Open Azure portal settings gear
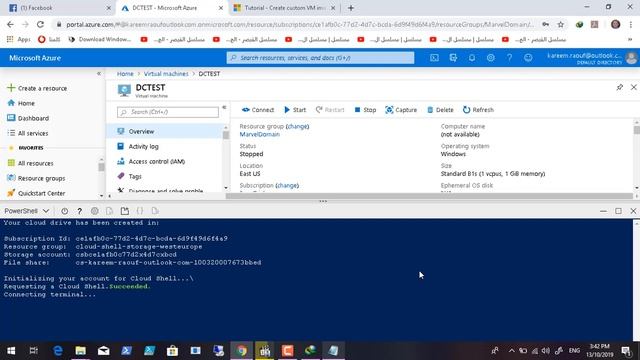The height and width of the screenshot is (360, 640). click(x=491, y=58)
